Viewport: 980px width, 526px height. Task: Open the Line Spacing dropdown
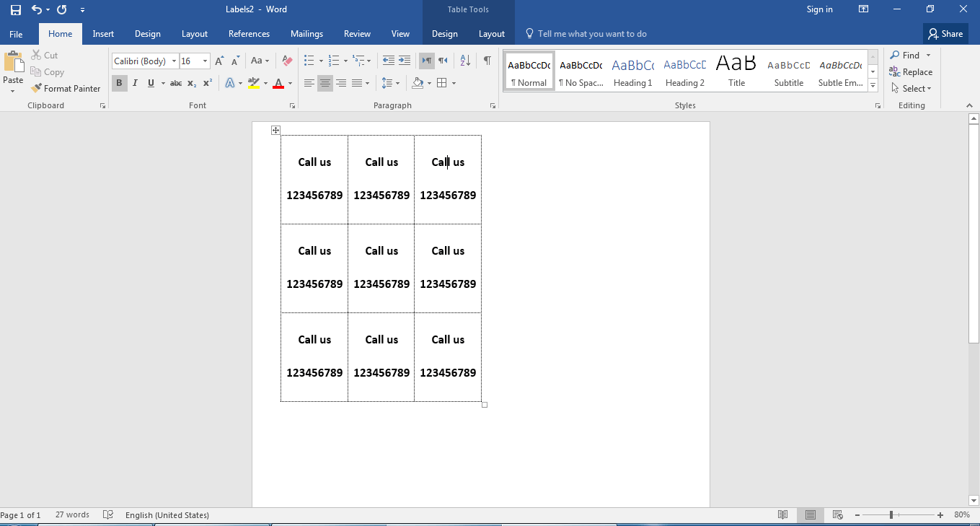[x=390, y=83]
